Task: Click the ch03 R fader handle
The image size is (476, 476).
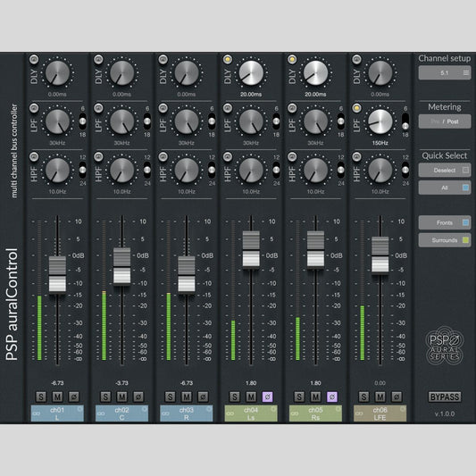Action: [x=187, y=274]
